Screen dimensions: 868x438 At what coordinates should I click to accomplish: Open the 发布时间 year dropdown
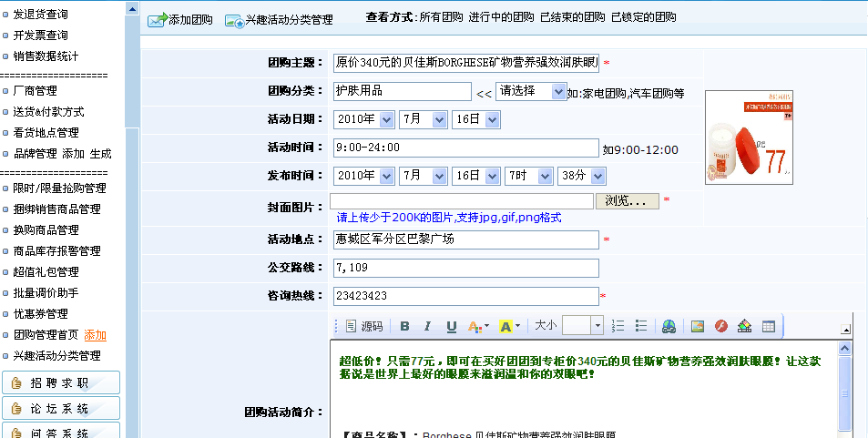363,176
